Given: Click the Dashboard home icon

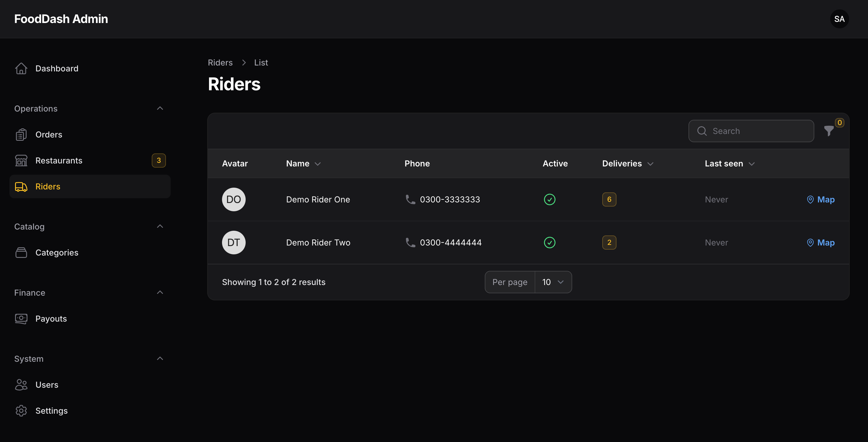Looking at the screenshot, I should point(21,68).
